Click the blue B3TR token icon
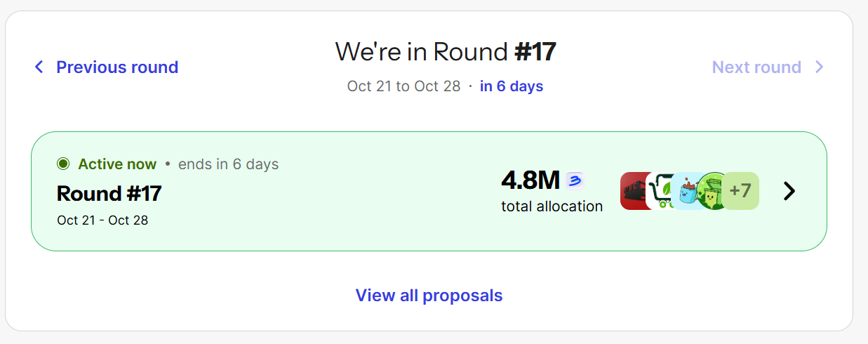 [575, 181]
